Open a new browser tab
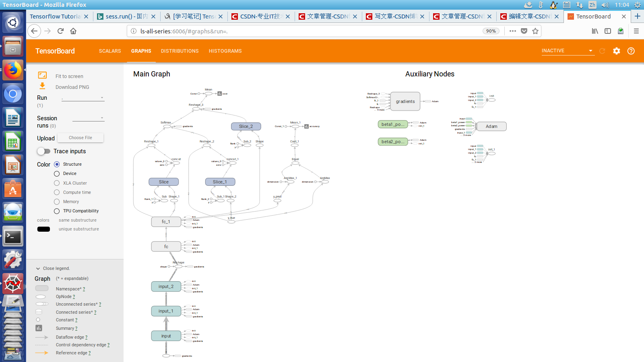This screenshot has height=362, width=644. coord(638,16)
